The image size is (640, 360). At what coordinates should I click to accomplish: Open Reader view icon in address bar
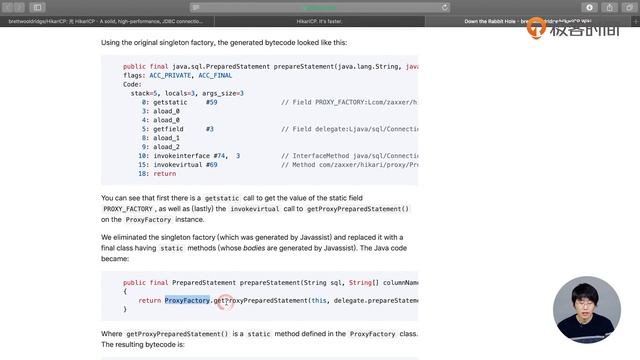tap(196, 7)
